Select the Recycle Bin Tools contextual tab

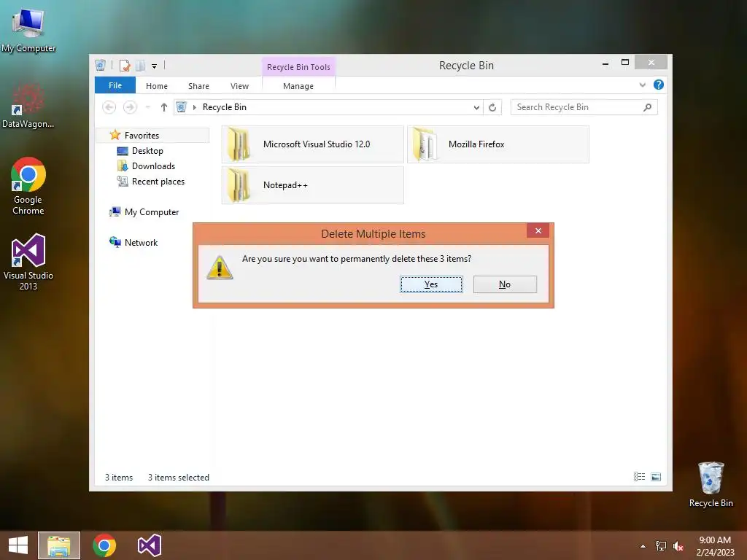point(298,67)
